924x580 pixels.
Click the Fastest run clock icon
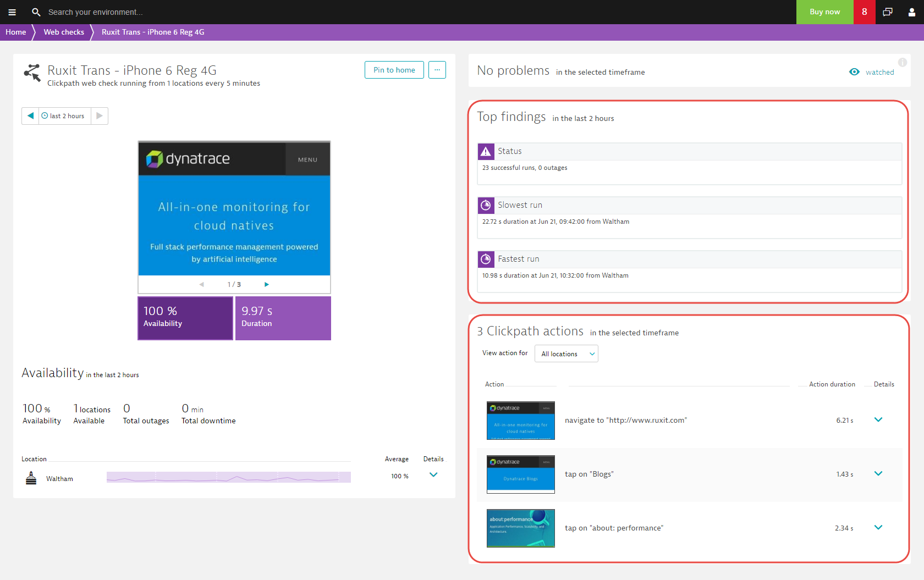pyautogui.click(x=486, y=259)
